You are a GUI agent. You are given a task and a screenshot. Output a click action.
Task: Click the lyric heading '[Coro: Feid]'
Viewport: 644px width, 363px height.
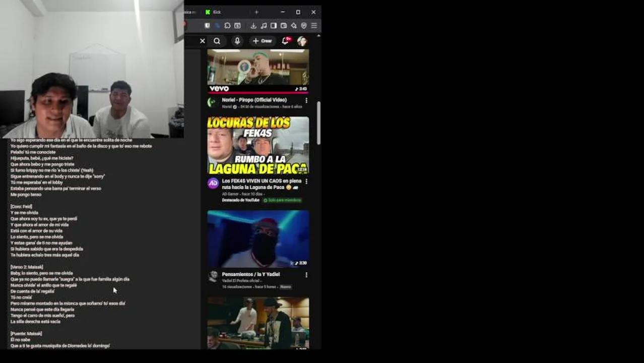point(21,207)
